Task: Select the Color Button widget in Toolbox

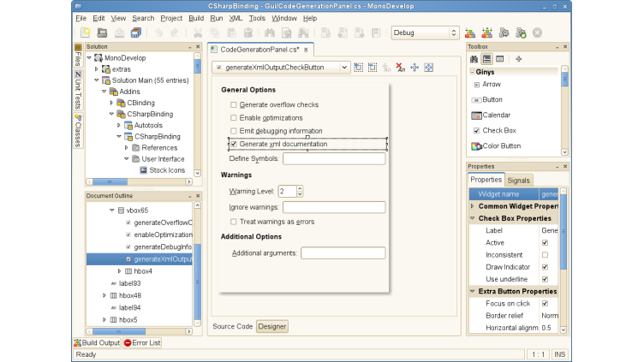Action: [496, 146]
